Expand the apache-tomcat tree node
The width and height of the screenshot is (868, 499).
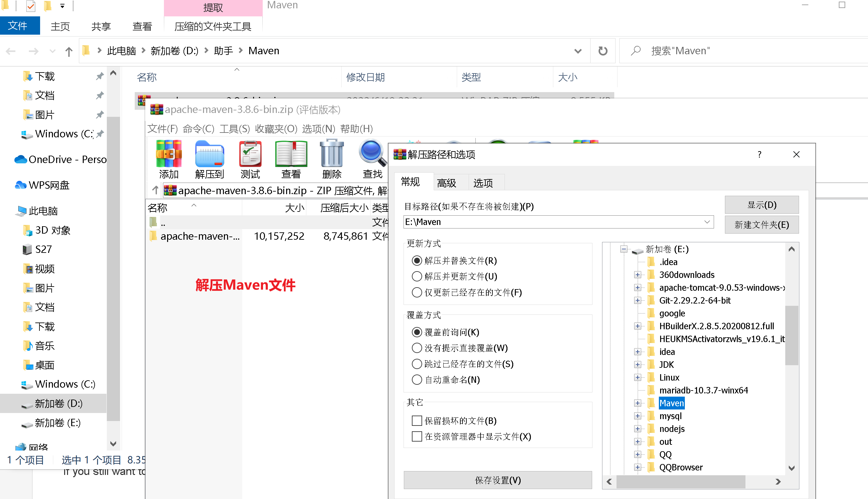coord(637,288)
